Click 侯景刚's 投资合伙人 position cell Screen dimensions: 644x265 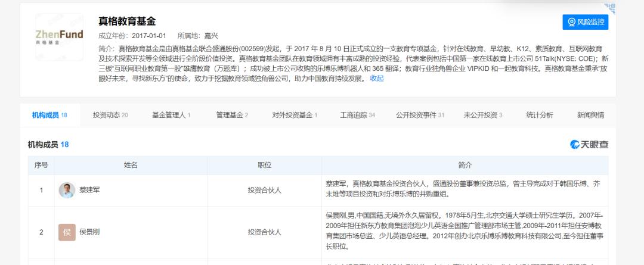[x=265, y=232]
